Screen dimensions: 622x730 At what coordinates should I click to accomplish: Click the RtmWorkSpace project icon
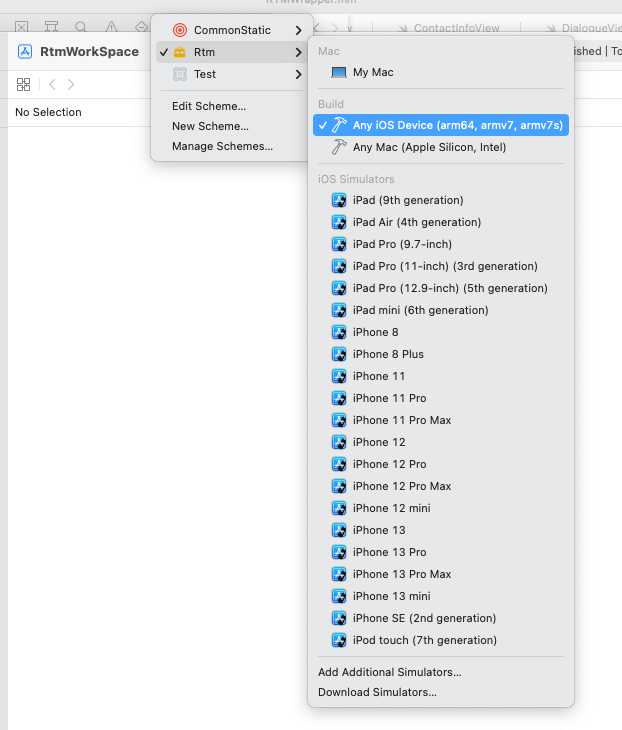pos(25,52)
